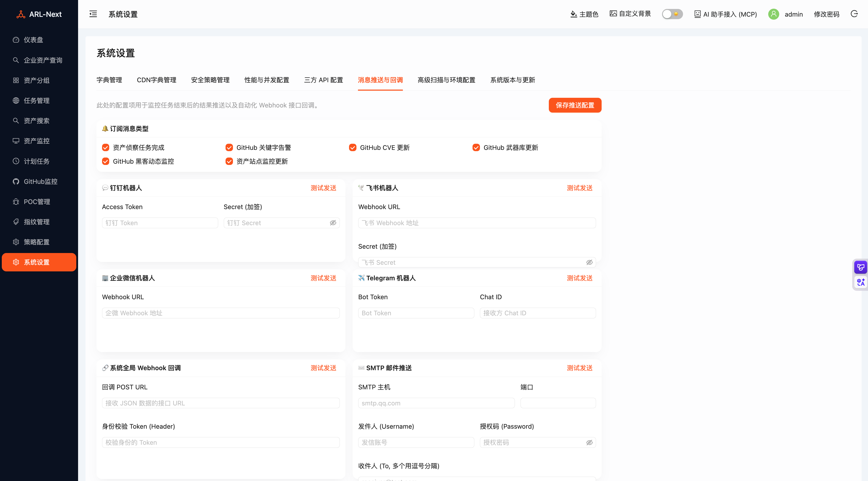Click the translate widget icon

861,282
